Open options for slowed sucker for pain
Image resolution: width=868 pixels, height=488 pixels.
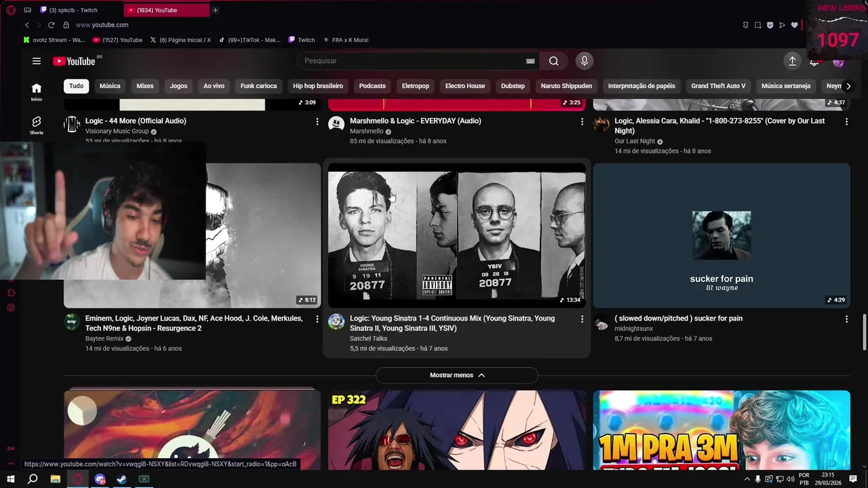846,319
